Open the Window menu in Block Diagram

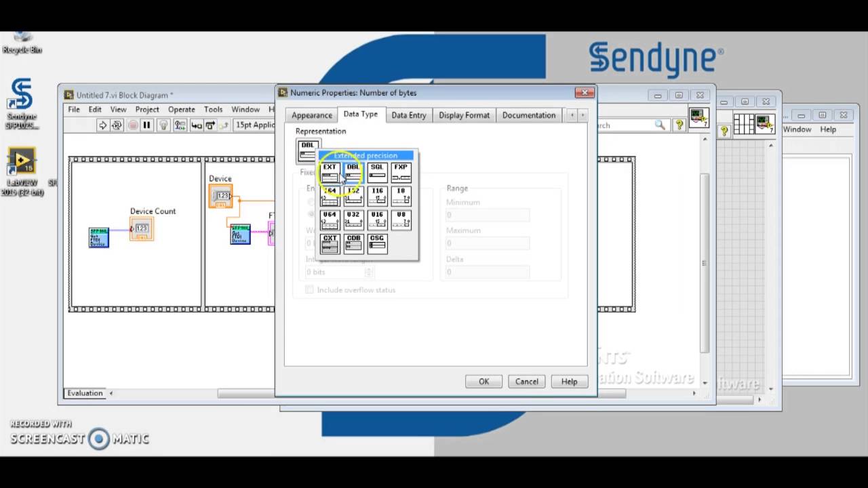point(245,109)
